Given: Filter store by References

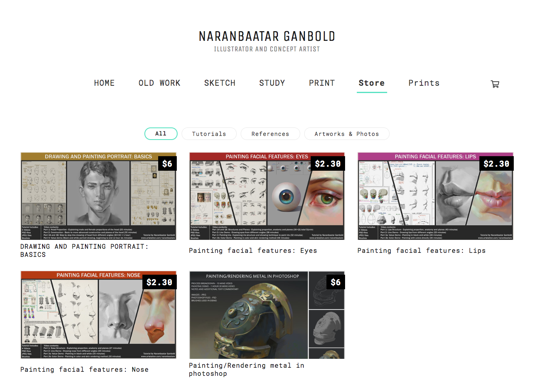Looking at the screenshot, I should tap(270, 133).
